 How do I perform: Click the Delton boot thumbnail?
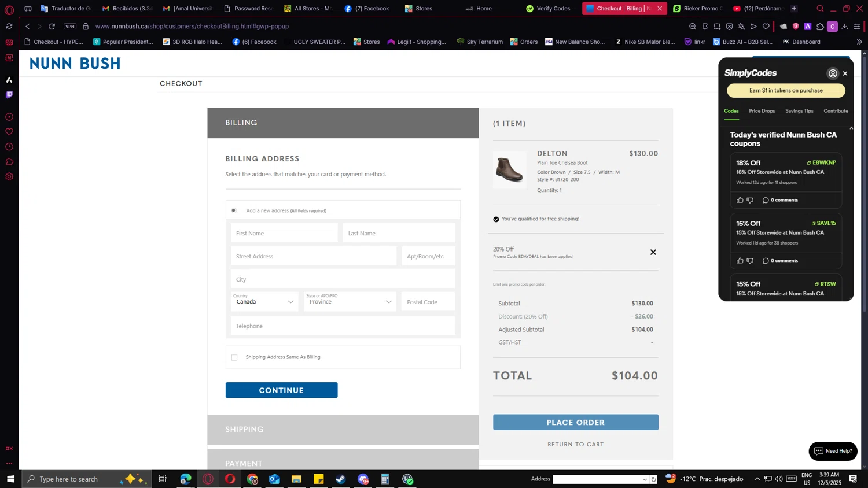tap(510, 170)
